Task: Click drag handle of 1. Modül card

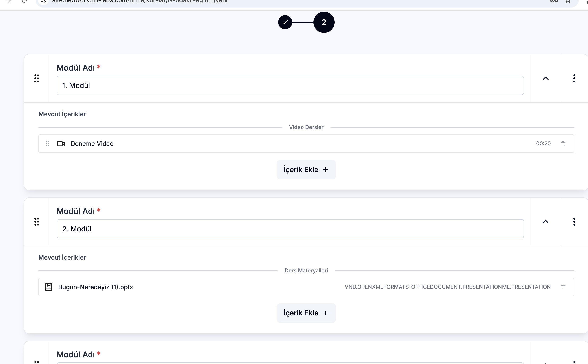Action: [37, 78]
